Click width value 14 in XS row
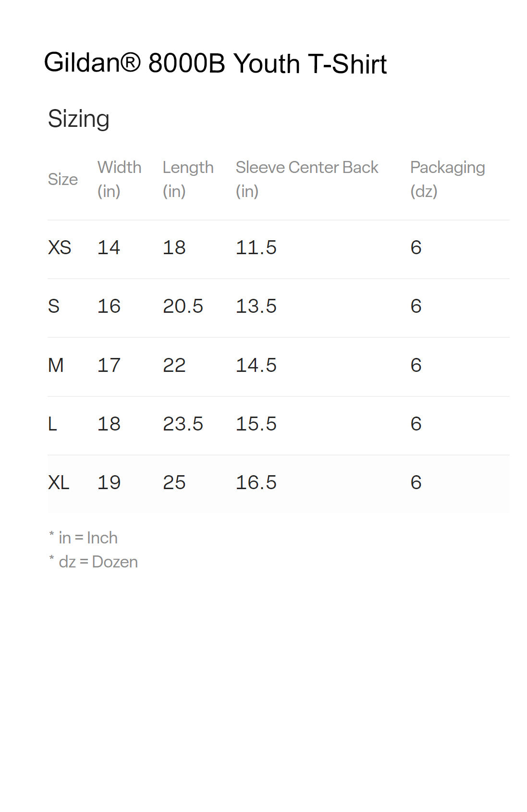Screen dimensions: 527x812 tap(109, 247)
